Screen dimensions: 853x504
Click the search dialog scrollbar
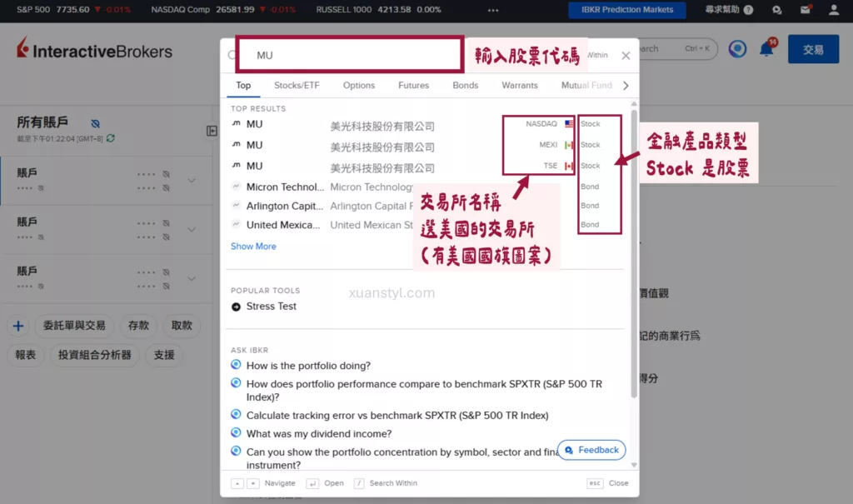634,253
